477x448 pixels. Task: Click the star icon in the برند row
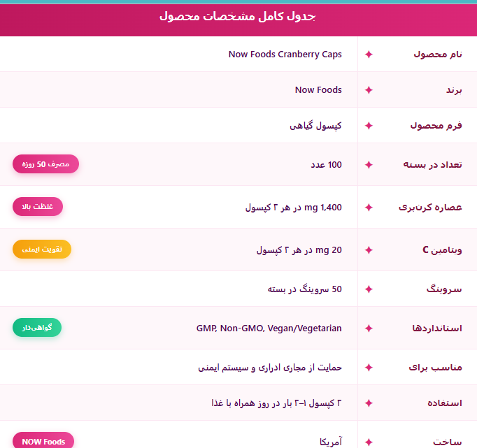(369, 90)
